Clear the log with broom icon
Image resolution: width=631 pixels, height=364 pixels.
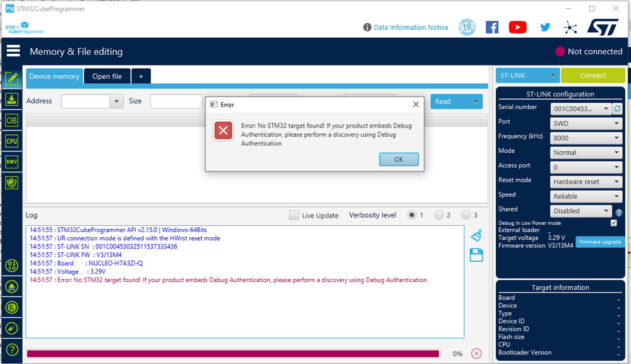(476, 235)
